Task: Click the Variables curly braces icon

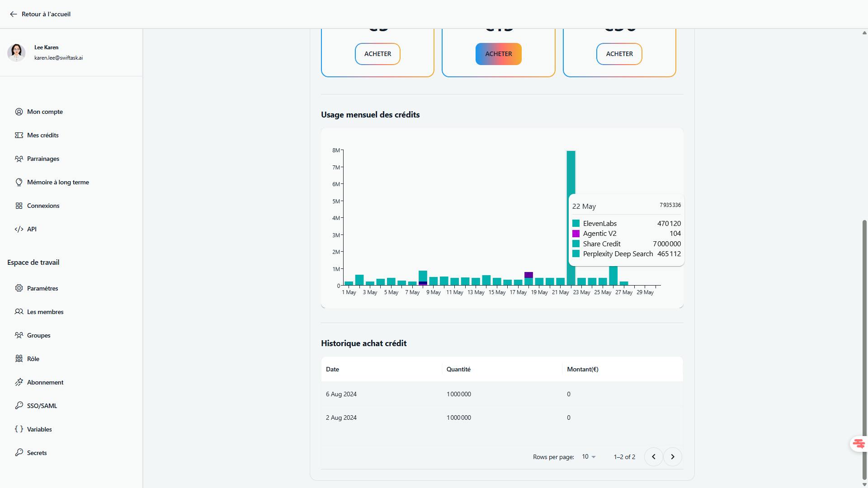Action: coord(19,429)
